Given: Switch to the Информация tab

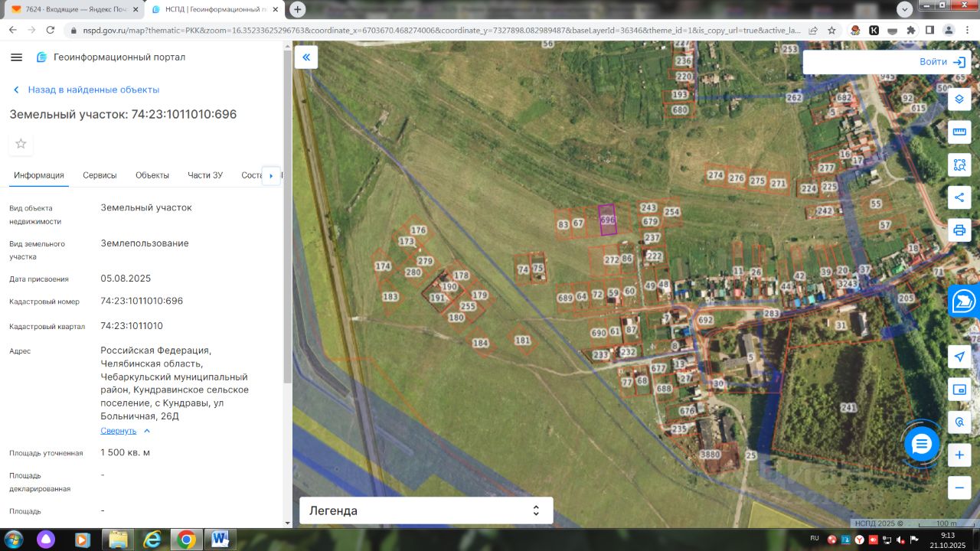Looking at the screenshot, I should (39, 175).
